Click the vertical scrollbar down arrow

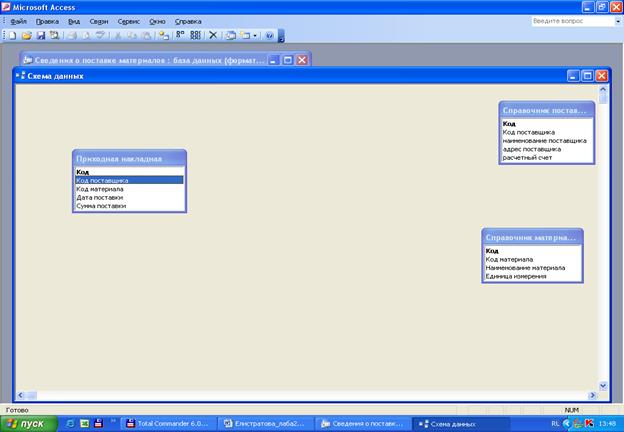[x=603, y=385]
